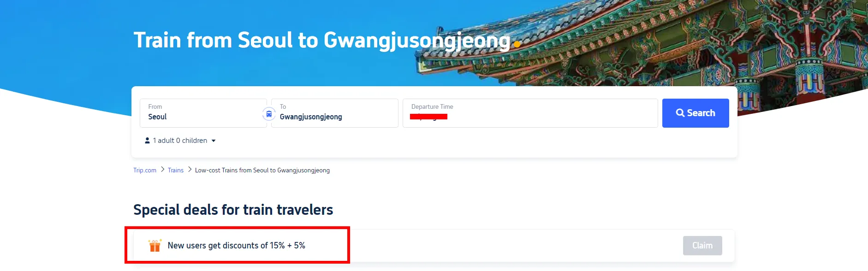This screenshot has width=868, height=271.
Task: Claim the new user discount
Action: (x=702, y=246)
